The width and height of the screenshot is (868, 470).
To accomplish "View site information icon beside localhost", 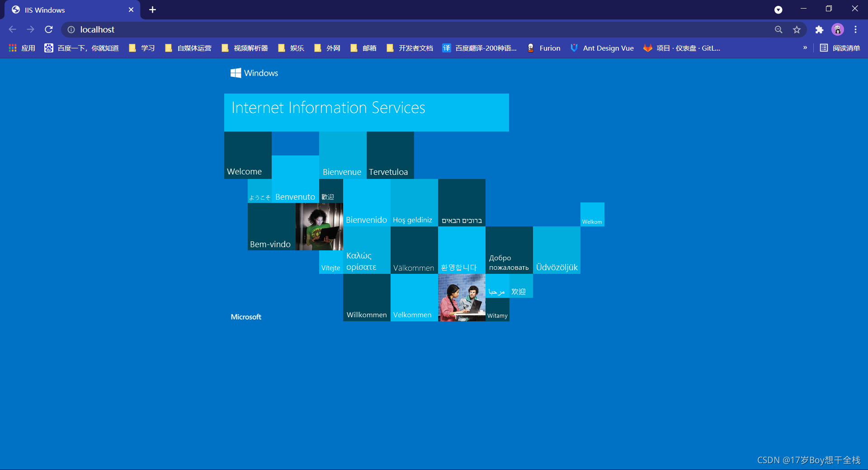I will pyautogui.click(x=71, y=29).
